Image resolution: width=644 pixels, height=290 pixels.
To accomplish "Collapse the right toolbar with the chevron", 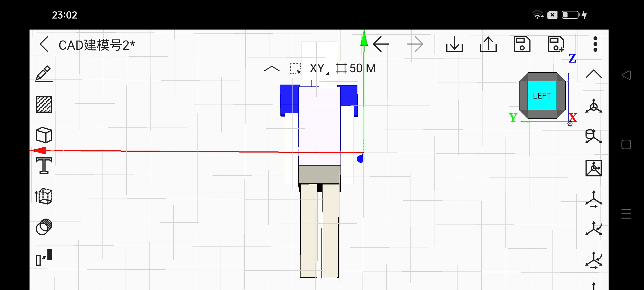I will [594, 74].
